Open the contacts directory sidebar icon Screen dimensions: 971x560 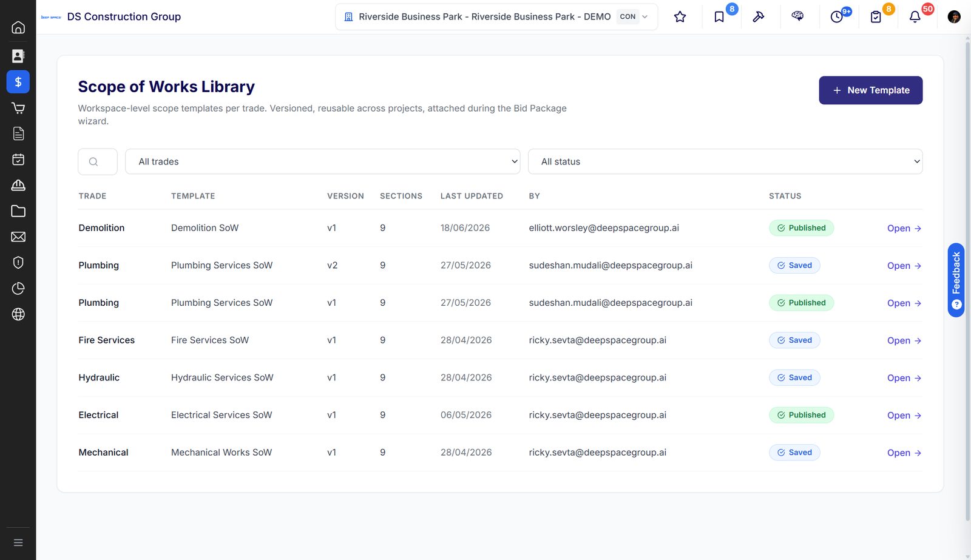point(18,56)
